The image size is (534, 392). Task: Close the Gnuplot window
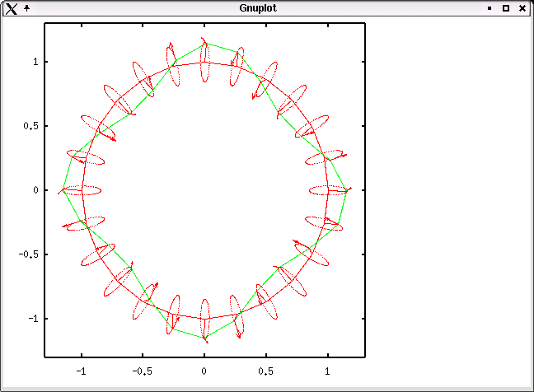(x=522, y=8)
